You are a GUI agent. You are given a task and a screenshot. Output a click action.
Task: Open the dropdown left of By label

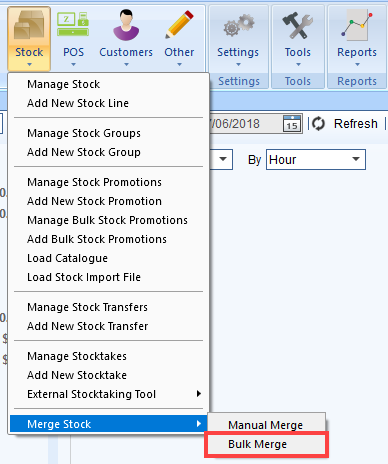click(x=223, y=159)
